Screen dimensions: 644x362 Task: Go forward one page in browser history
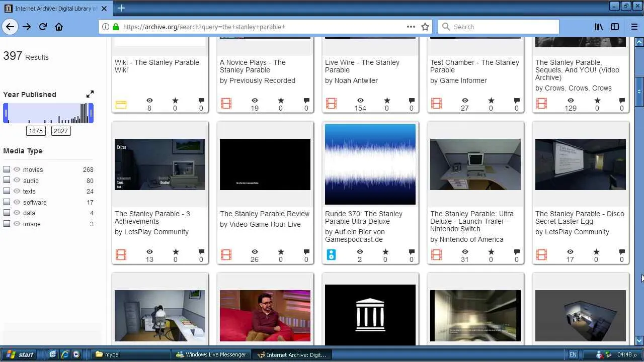pyautogui.click(x=27, y=27)
